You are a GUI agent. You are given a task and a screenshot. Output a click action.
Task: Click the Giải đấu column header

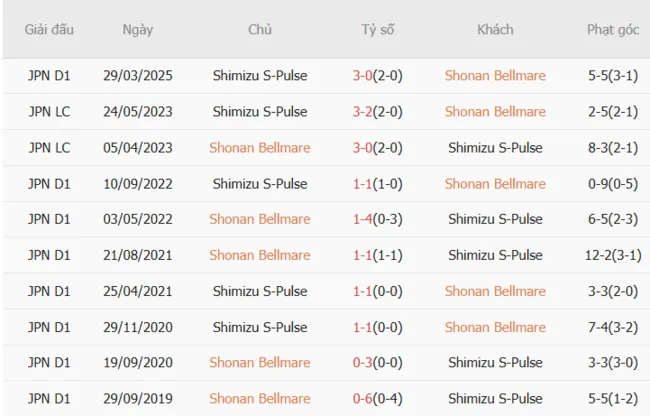click(x=49, y=30)
